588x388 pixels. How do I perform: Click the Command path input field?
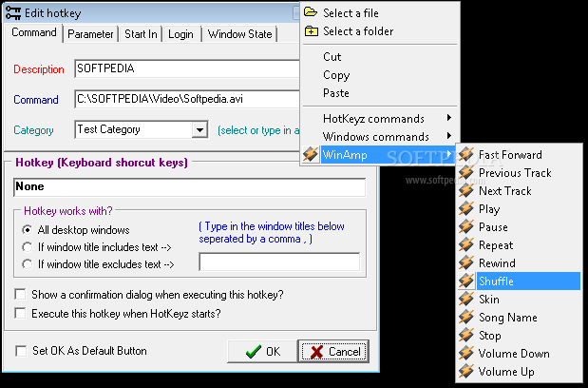click(x=187, y=99)
